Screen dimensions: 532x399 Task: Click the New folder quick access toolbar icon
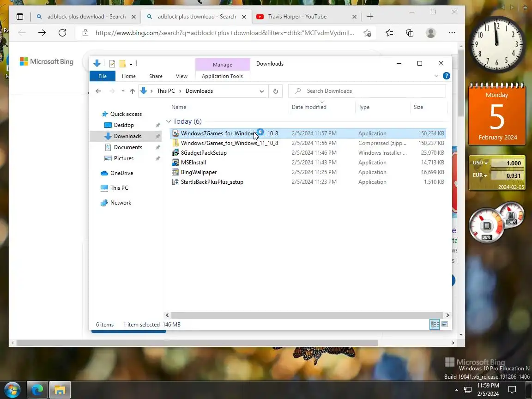click(122, 63)
